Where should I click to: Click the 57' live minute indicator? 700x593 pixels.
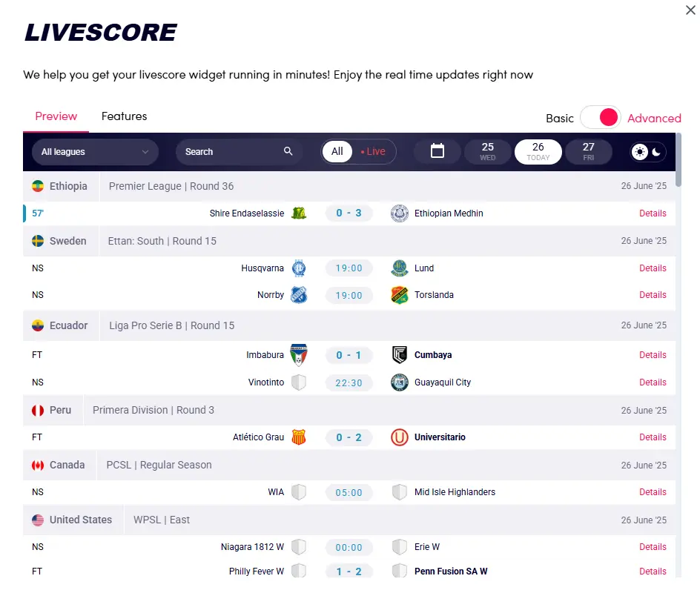pos(38,213)
